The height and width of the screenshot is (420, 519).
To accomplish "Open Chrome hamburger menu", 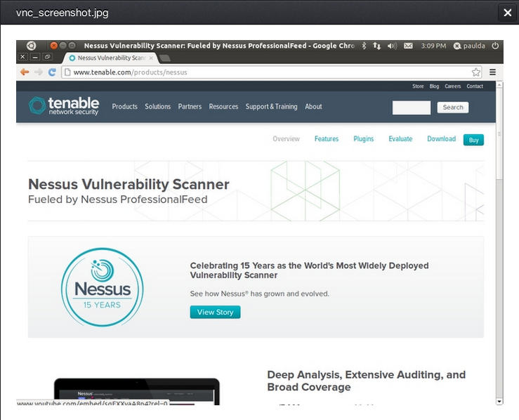I will pyautogui.click(x=492, y=72).
